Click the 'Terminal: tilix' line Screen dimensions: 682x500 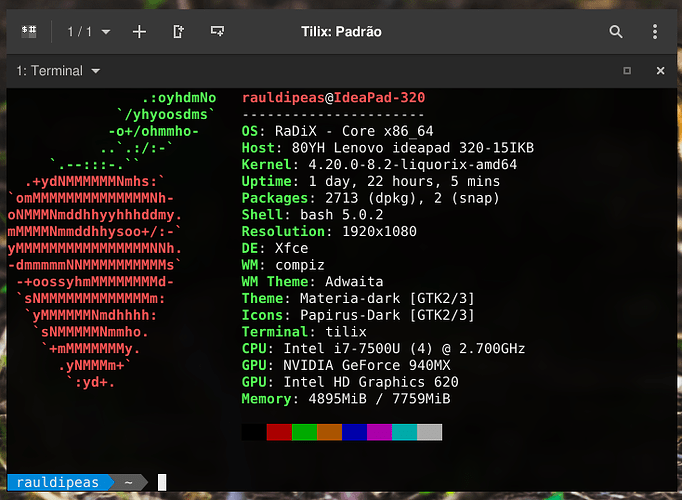(304, 332)
